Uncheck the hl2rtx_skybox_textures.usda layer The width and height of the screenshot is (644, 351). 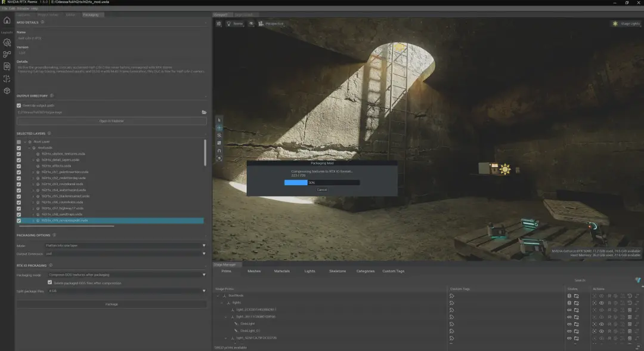pyautogui.click(x=19, y=154)
